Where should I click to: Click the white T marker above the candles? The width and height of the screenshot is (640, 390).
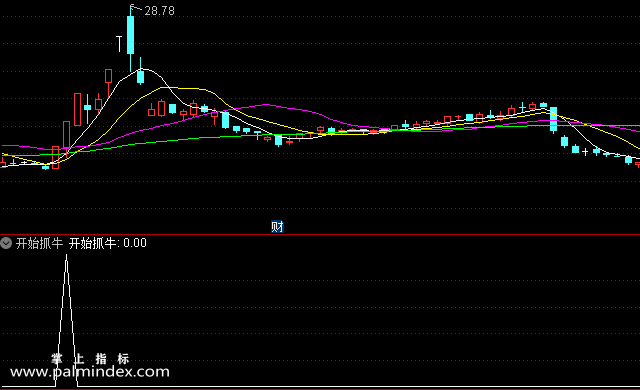pyautogui.click(x=119, y=44)
